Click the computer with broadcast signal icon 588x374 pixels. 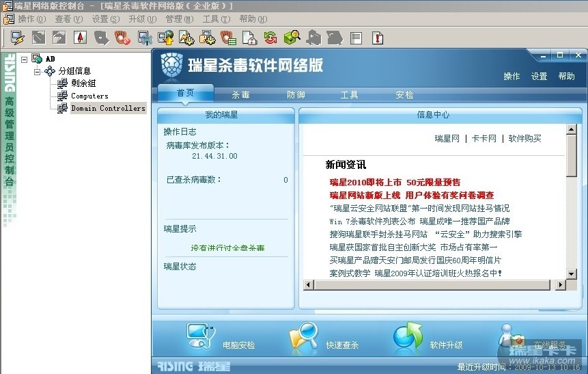point(145,38)
